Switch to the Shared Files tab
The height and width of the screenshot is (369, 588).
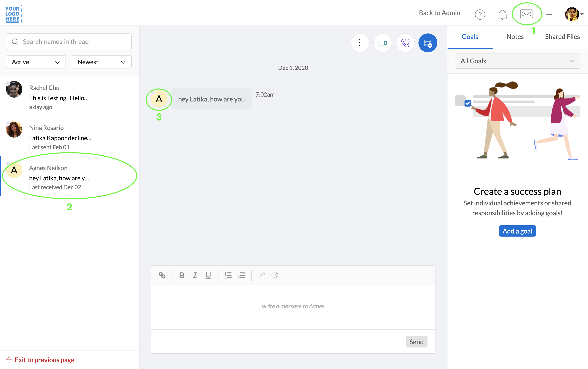562,37
